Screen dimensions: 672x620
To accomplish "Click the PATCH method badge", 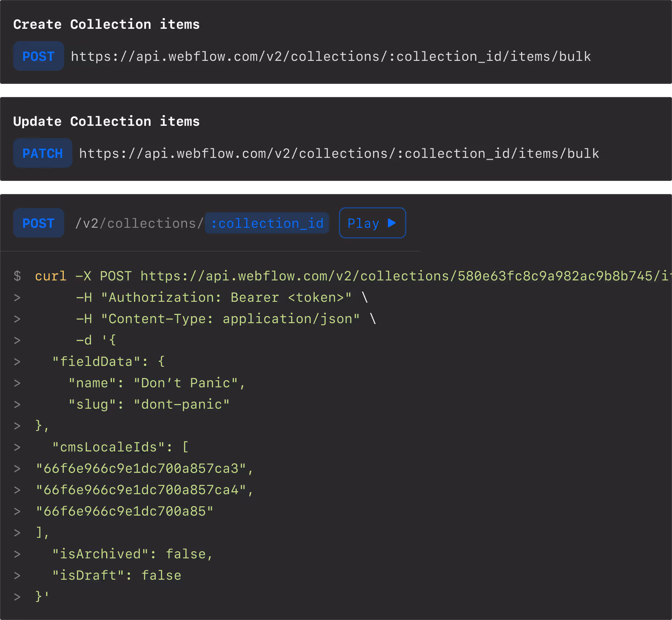I will [x=43, y=153].
